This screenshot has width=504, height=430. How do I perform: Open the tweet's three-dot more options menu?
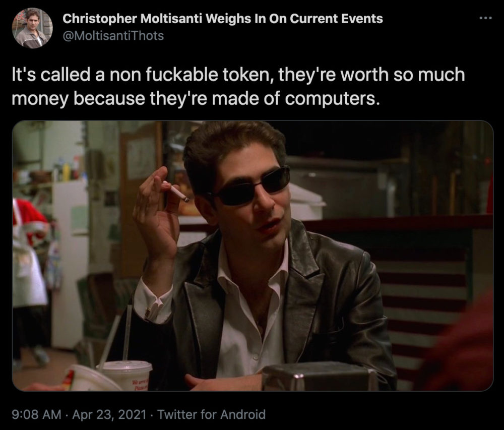coord(485,18)
